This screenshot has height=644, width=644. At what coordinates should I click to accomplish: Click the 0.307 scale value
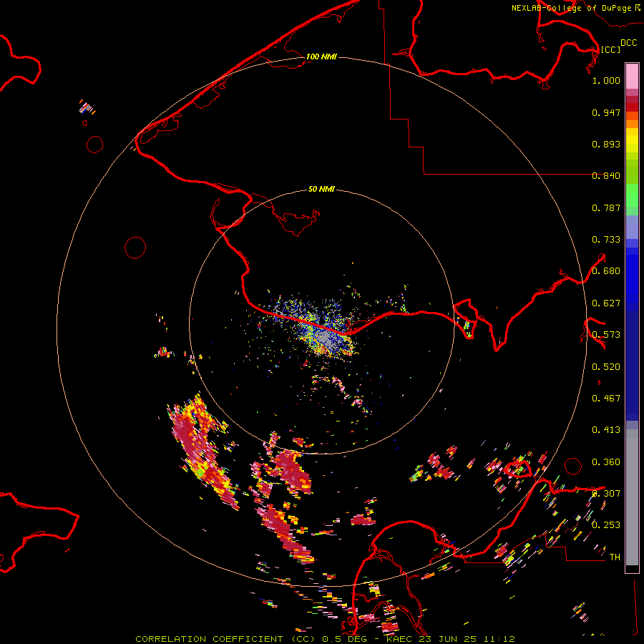[x=606, y=494]
